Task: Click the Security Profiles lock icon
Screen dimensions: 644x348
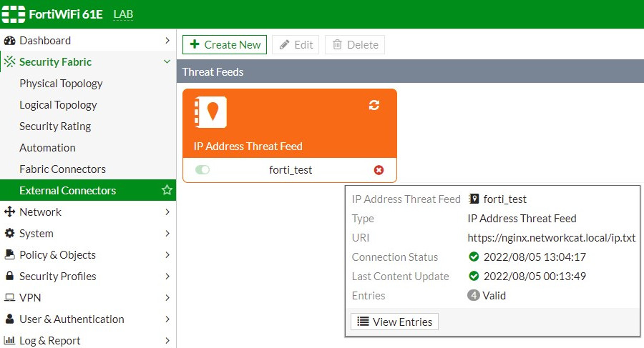Action: tap(9, 276)
